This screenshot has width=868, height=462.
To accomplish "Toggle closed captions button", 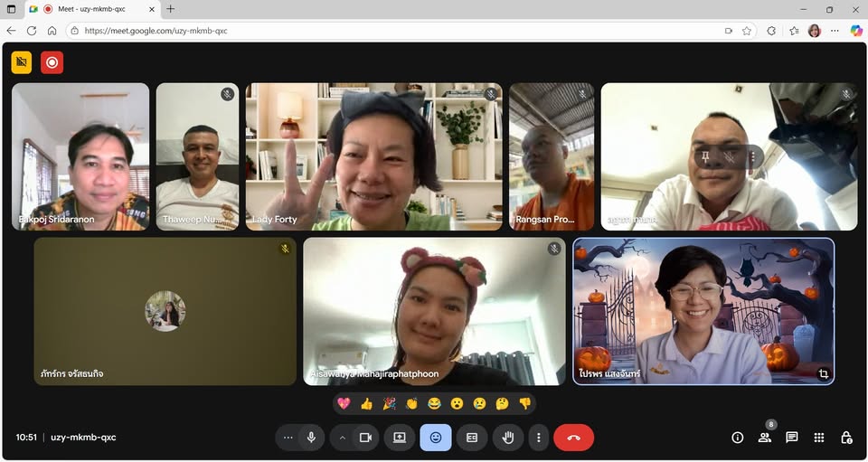I will point(471,438).
